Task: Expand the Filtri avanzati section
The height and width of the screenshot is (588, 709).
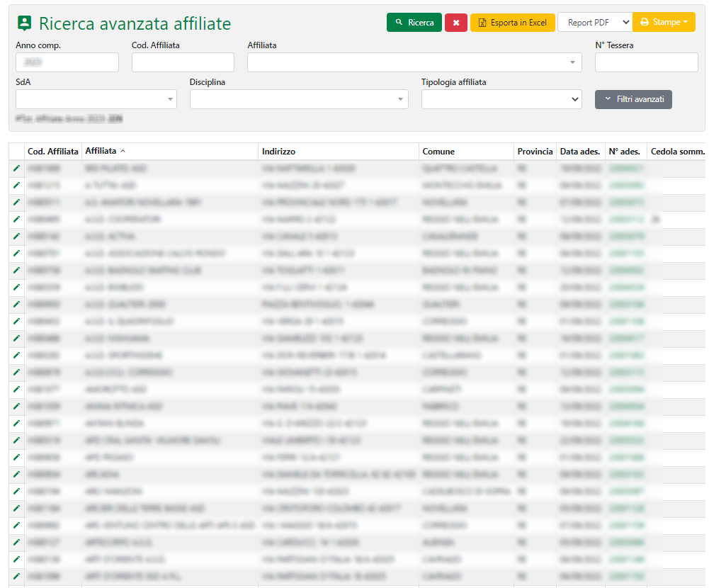Action: 633,100
